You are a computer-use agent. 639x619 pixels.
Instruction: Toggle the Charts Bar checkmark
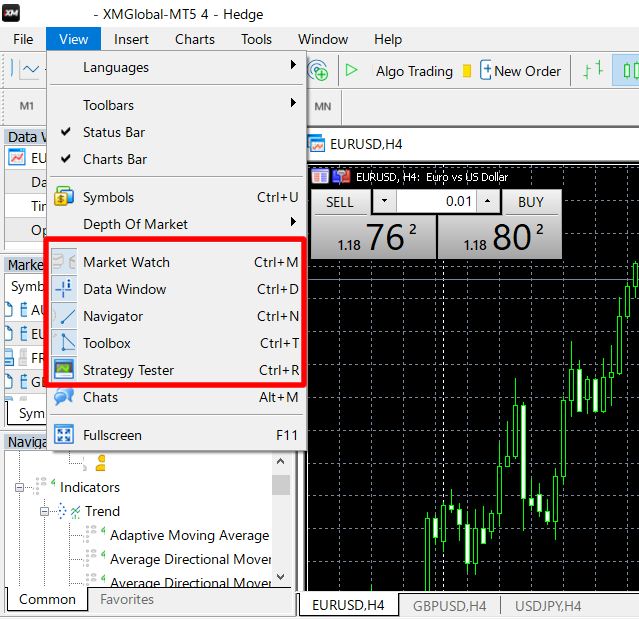pyautogui.click(x=177, y=159)
